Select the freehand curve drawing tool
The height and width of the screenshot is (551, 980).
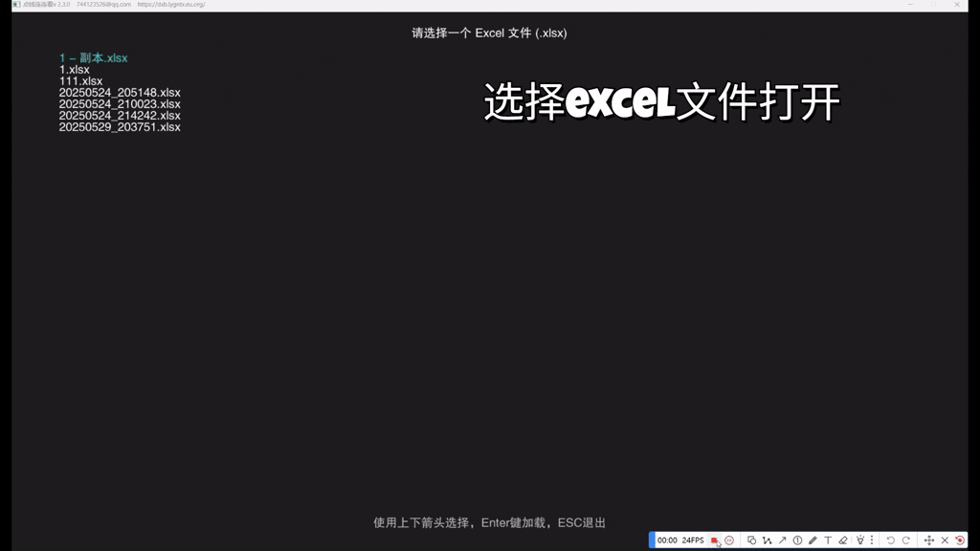click(x=768, y=540)
